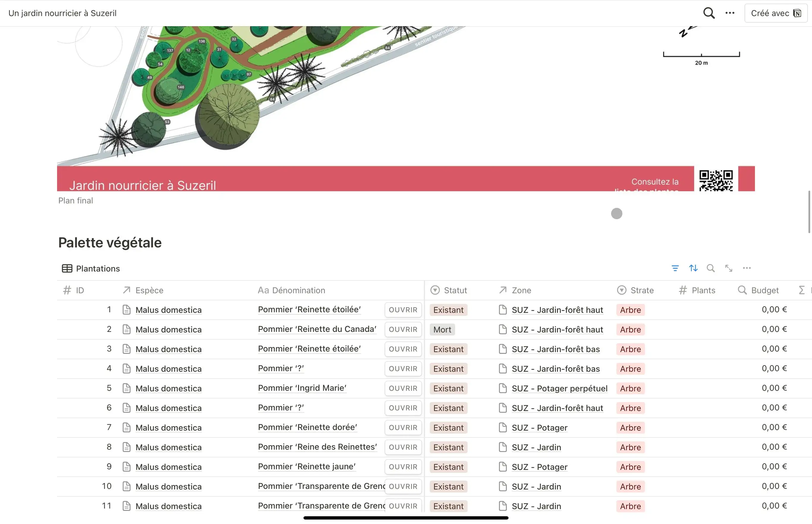The height and width of the screenshot is (524, 812).
Task: Search within the Plantations database
Action: pos(711,268)
